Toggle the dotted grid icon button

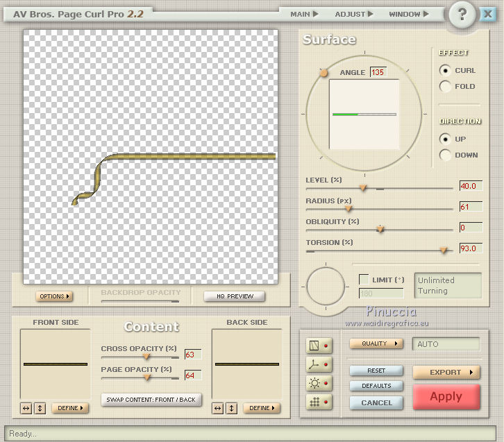click(319, 402)
